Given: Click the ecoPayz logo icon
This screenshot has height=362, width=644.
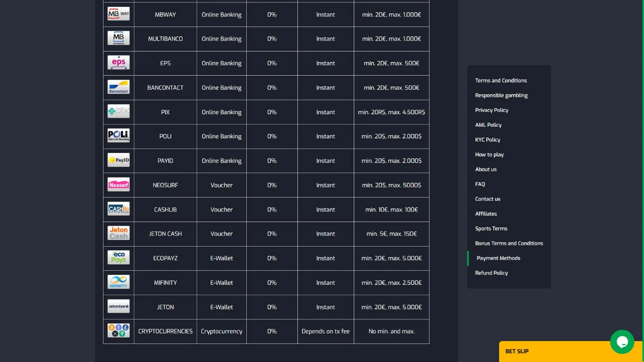Looking at the screenshot, I should [118, 257].
